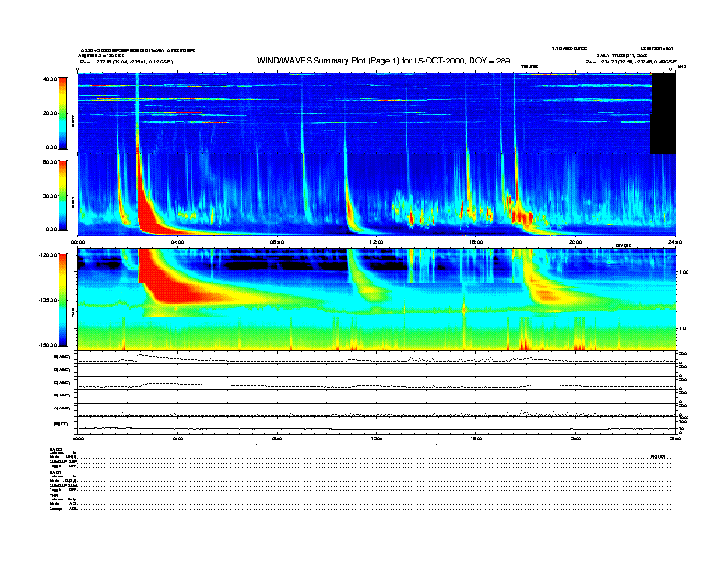
Task: Click the 30.00 label on RAD1 colorbar
Action: point(51,196)
